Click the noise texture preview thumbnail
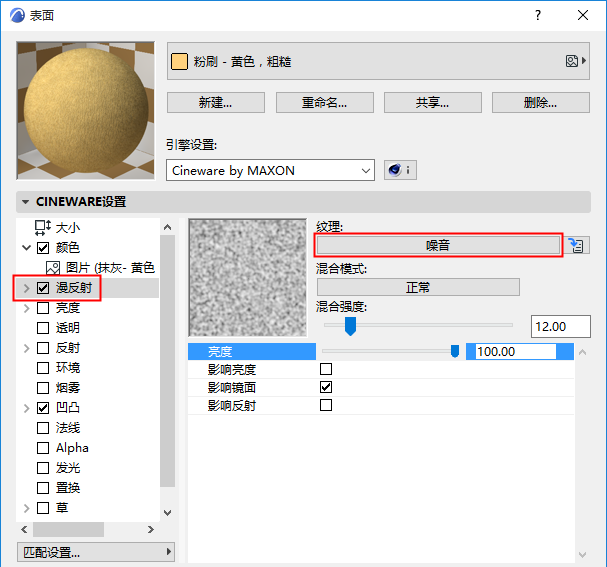Image resolution: width=607 pixels, height=567 pixels. pos(248,278)
